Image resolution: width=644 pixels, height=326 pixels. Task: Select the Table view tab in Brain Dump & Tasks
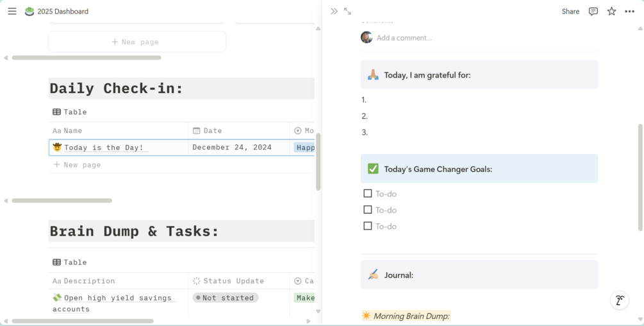point(70,262)
